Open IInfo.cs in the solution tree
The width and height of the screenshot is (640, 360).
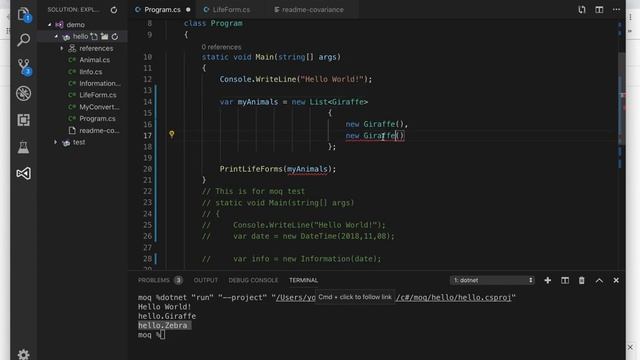pos(91,72)
